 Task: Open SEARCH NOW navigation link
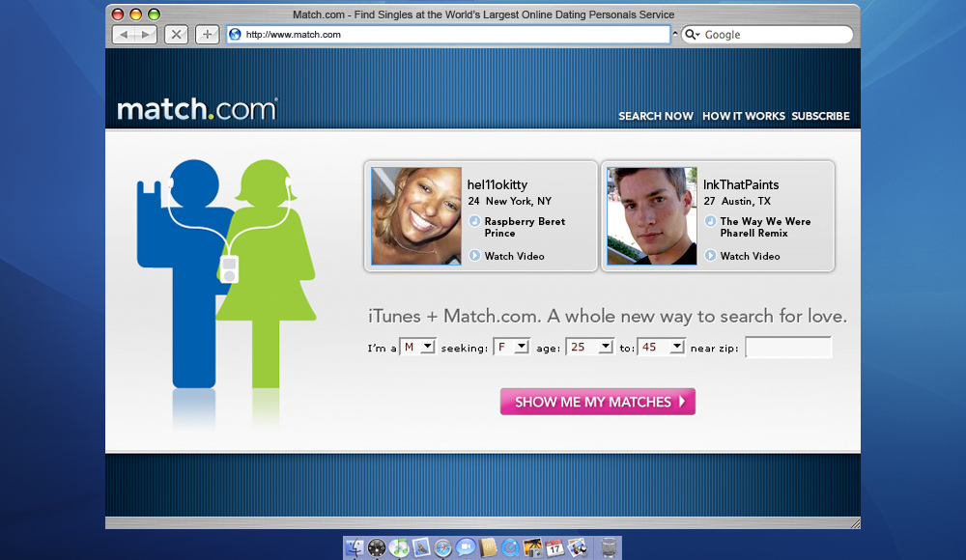click(656, 116)
